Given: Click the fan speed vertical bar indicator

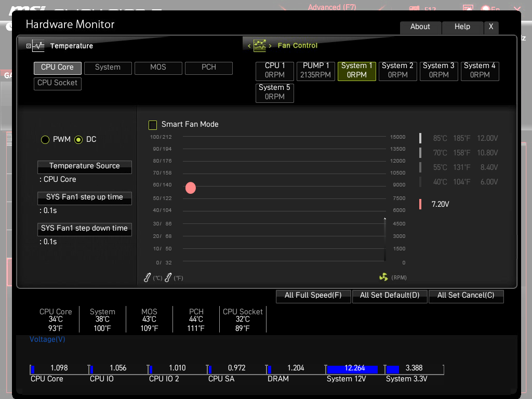Looking at the screenshot, I should coord(385,240).
